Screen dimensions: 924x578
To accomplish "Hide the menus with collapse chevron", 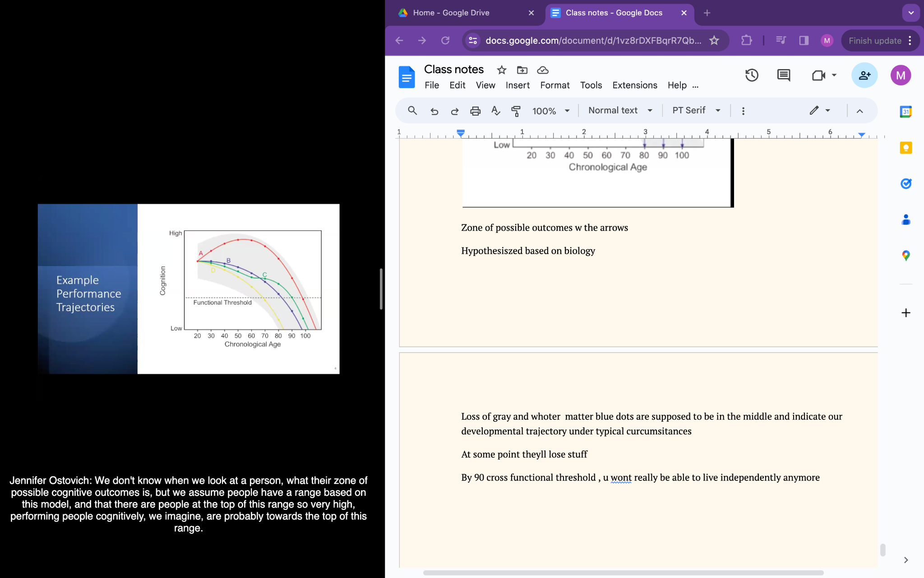I will pos(859,111).
